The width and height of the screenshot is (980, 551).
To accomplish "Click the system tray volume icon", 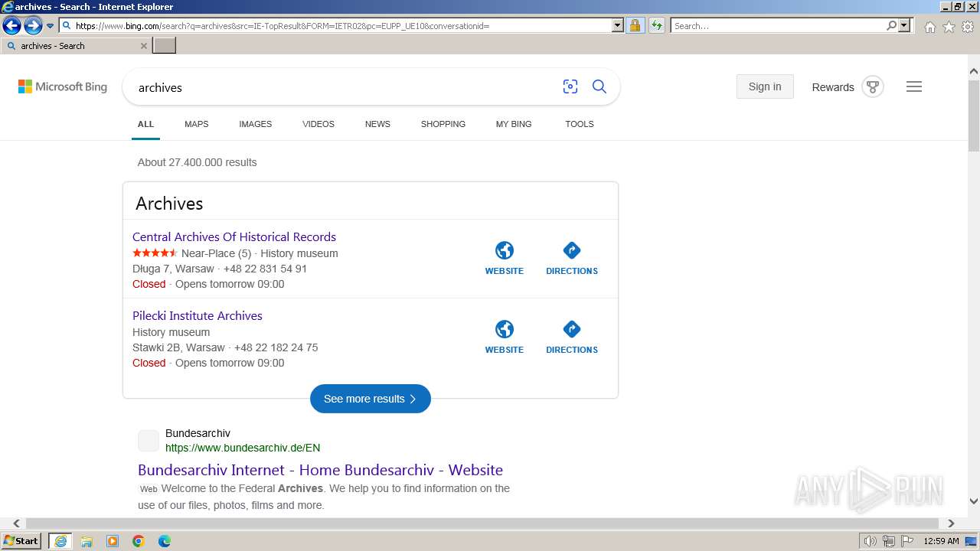I will [x=871, y=541].
